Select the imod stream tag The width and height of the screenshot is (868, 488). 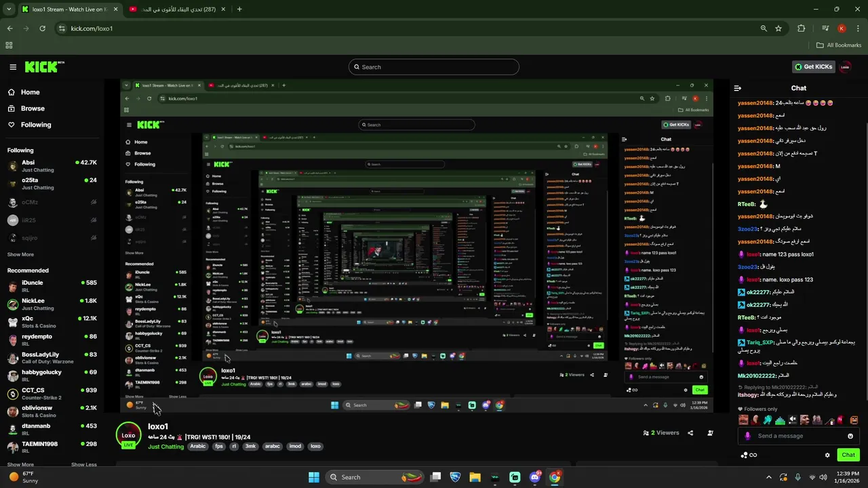[x=295, y=447]
